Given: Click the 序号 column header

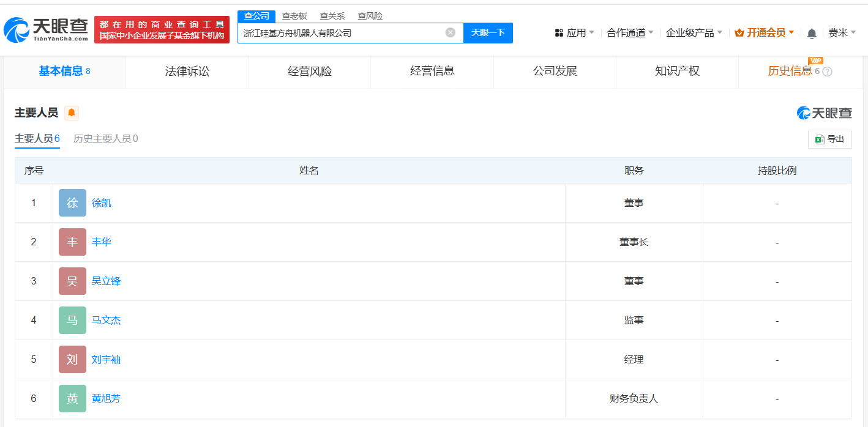Looking at the screenshot, I should pos(34,171).
